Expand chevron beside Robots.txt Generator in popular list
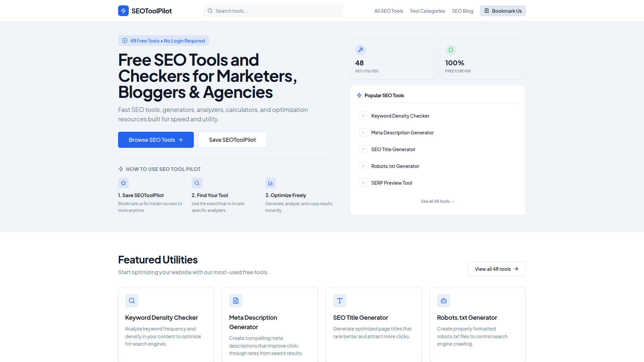The height and width of the screenshot is (362, 644). click(x=363, y=166)
